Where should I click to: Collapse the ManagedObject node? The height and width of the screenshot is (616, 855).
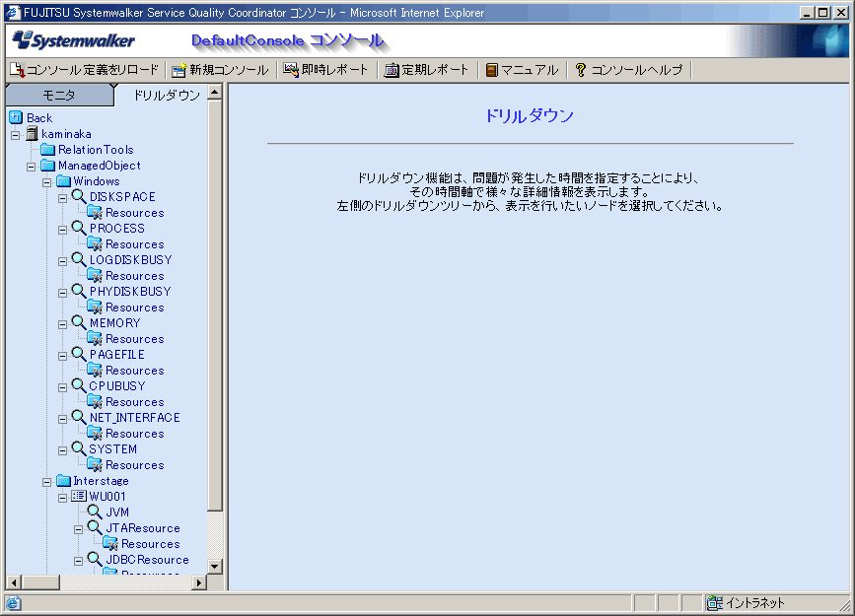32,167
